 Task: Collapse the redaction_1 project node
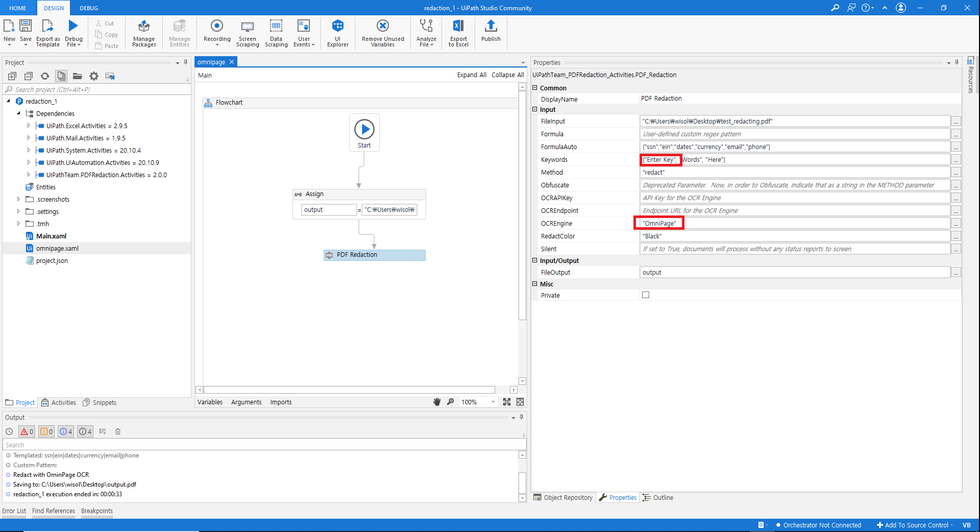[x=9, y=101]
